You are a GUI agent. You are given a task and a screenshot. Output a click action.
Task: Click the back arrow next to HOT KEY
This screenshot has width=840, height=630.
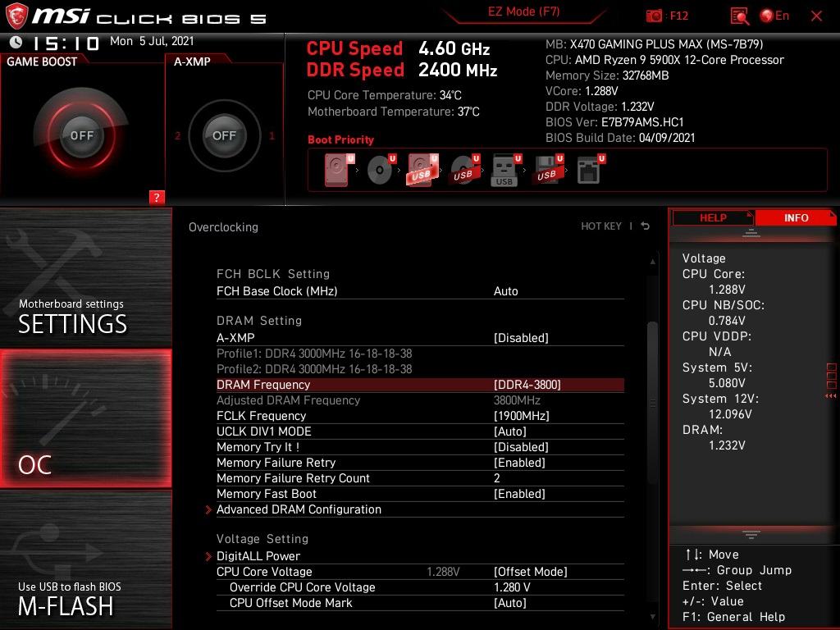coord(645,226)
